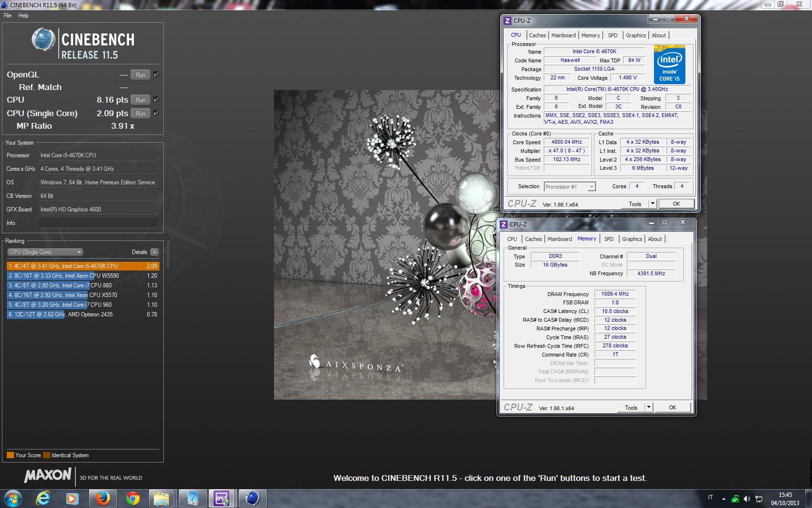Toggle the OpenGL test checkbox
This screenshot has height=508, width=812.
click(156, 75)
